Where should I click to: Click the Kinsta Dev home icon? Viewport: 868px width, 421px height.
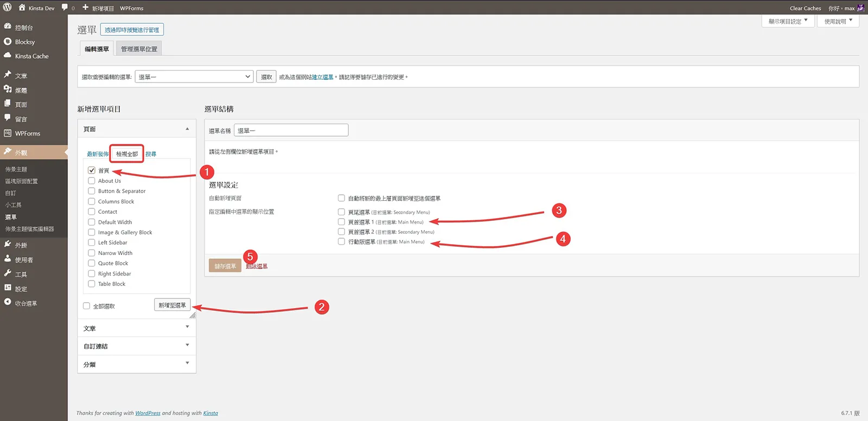(x=22, y=8)
